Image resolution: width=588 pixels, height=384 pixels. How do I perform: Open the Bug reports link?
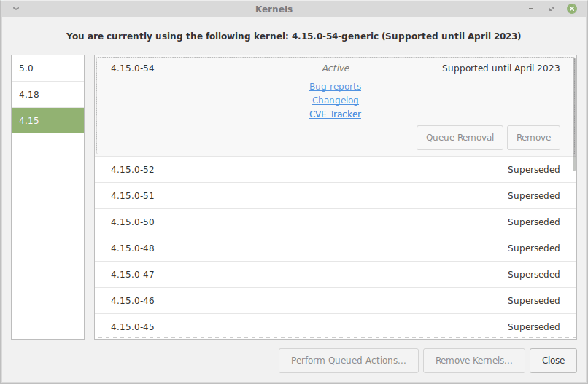point(335,87)
